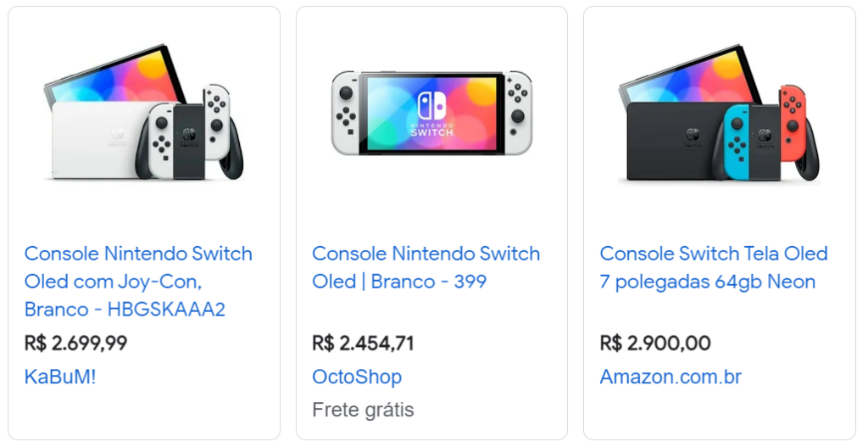Open "Console Switch Tela Oled 7 polegadas" title
The image size is (868, 447).
(x=713, y=267)
